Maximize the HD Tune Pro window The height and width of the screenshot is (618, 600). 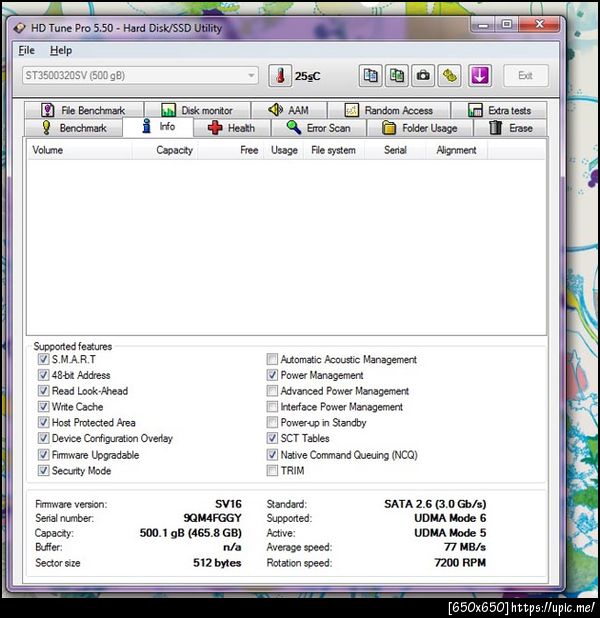coord(507,24)
